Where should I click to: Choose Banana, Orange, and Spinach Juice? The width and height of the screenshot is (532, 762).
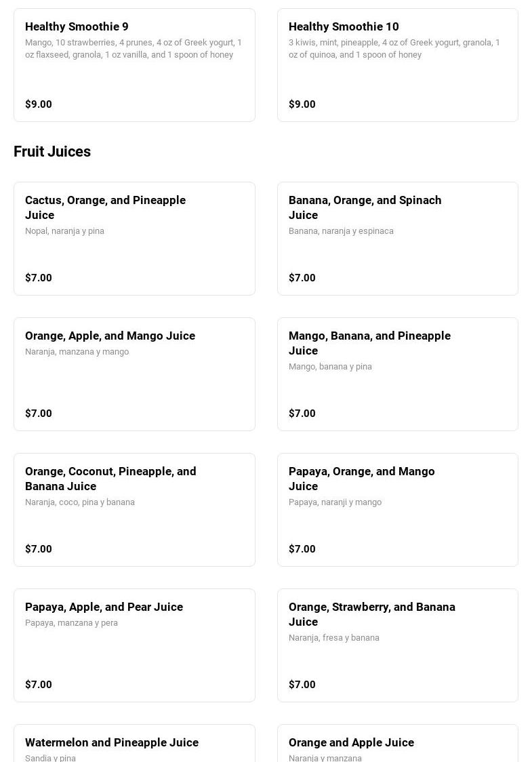pos(397,239)
